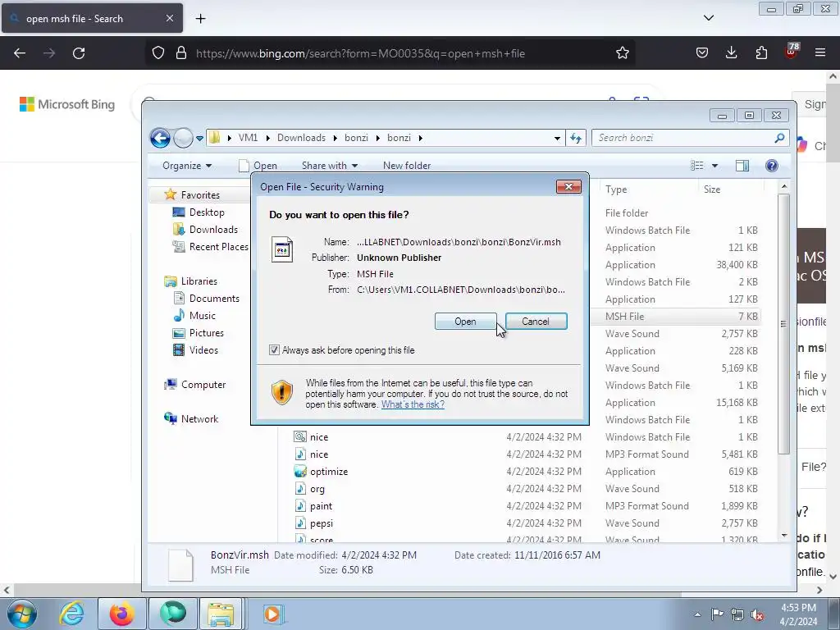Open the 'What's the risk?' link

pos(413,404)
